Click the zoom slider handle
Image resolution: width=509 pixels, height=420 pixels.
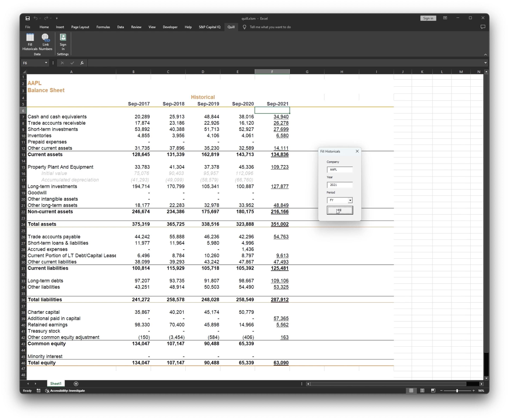coord(457,391)
